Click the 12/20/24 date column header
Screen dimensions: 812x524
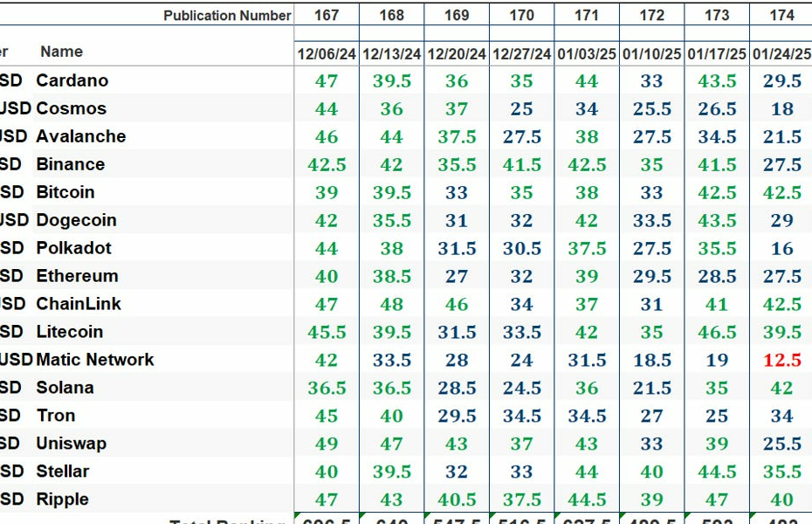457,54
